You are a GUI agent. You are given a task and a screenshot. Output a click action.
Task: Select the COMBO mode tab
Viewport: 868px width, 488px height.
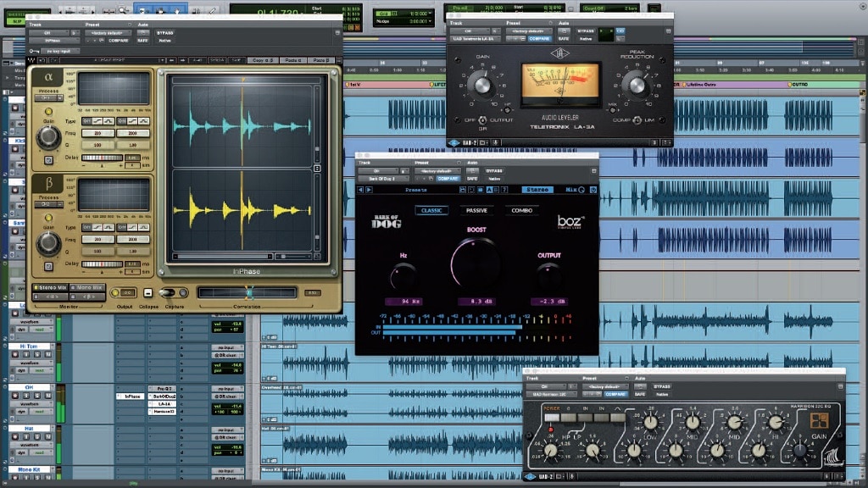pos(521,210)
